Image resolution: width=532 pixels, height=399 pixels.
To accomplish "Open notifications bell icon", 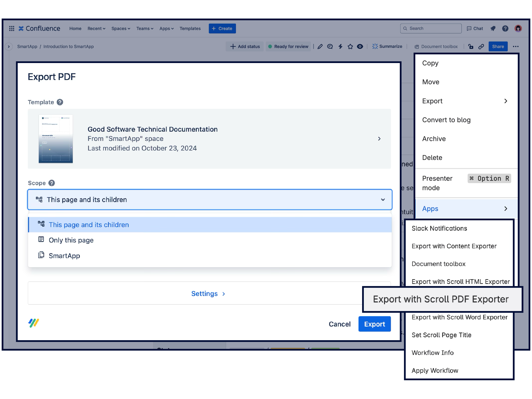I will click(x=493, y=28).
